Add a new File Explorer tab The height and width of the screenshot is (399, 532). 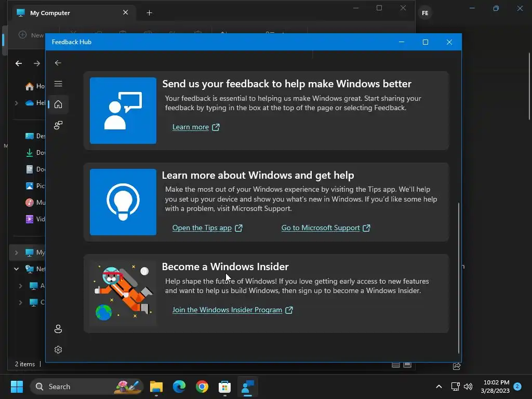[x=149, y=13]
